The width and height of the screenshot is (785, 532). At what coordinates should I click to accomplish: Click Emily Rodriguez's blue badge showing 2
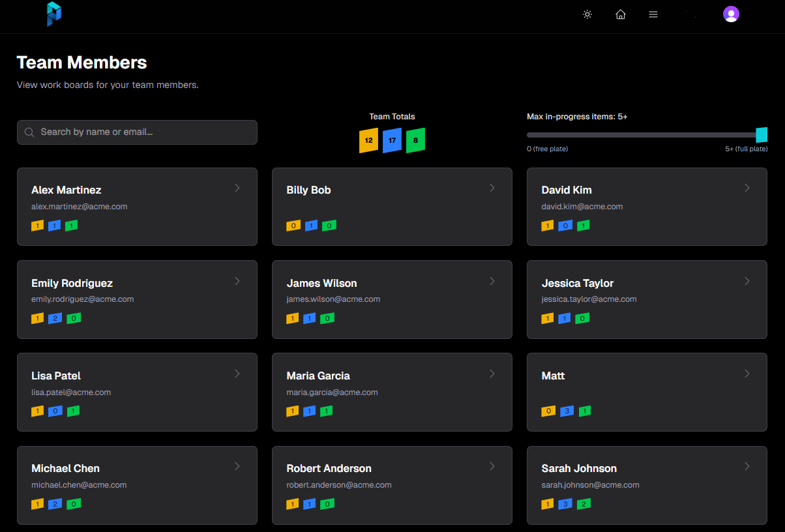(x=55, y=319)
